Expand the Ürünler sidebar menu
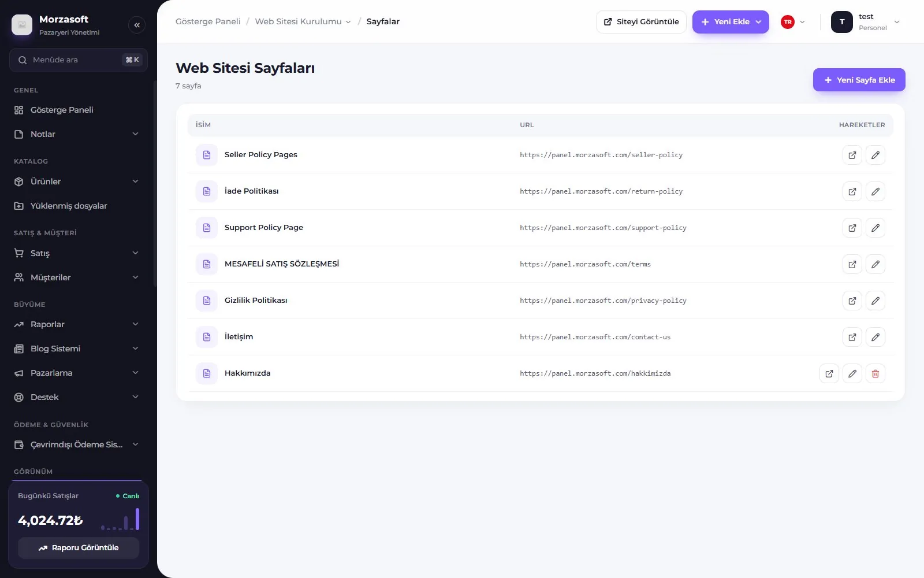Screen dimensions: 924x578 pos(77,181)
